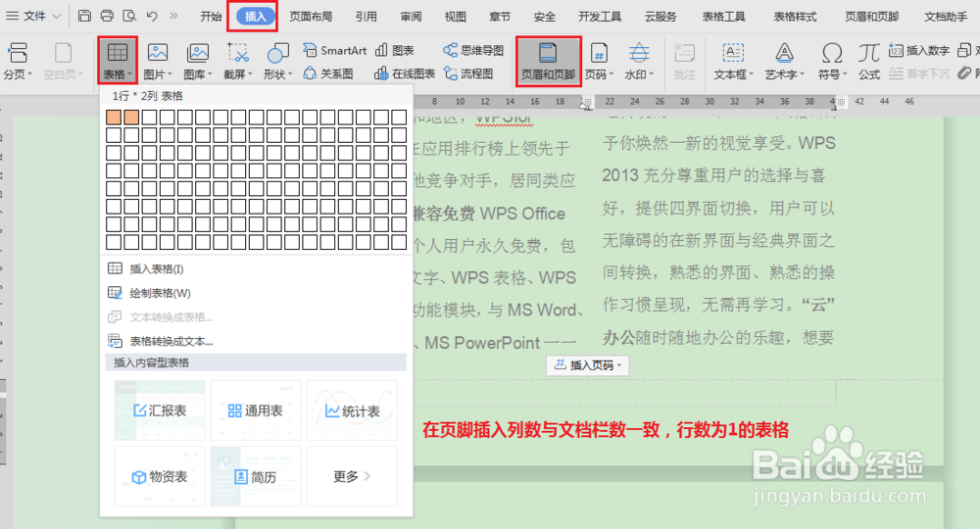Expand the 形状 shapes dropdown
Viewport: 980px width, 529px height.
tap(277, 61)
